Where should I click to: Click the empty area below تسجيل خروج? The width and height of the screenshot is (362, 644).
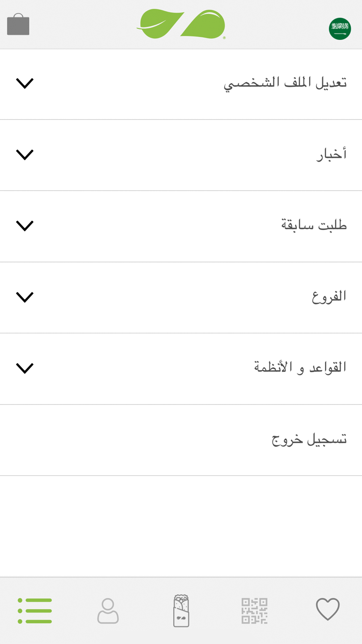181,526
